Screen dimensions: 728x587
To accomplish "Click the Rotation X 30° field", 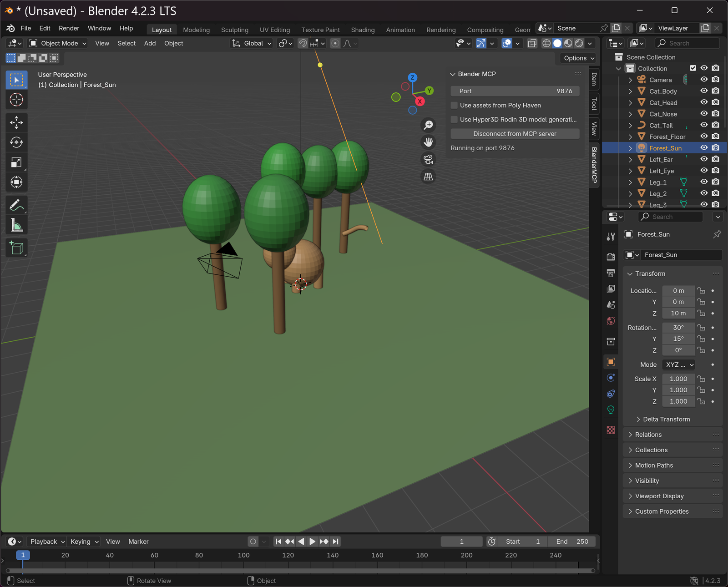I will click(678, 327).
